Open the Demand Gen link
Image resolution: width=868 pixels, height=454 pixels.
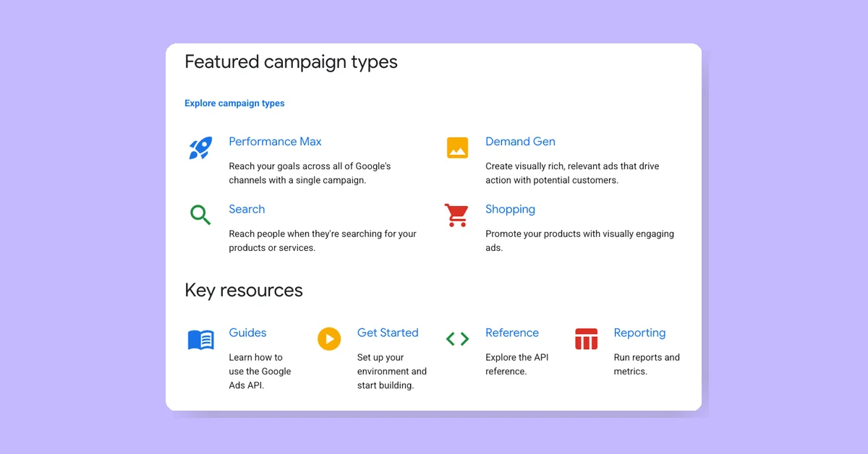pos(520,142)
